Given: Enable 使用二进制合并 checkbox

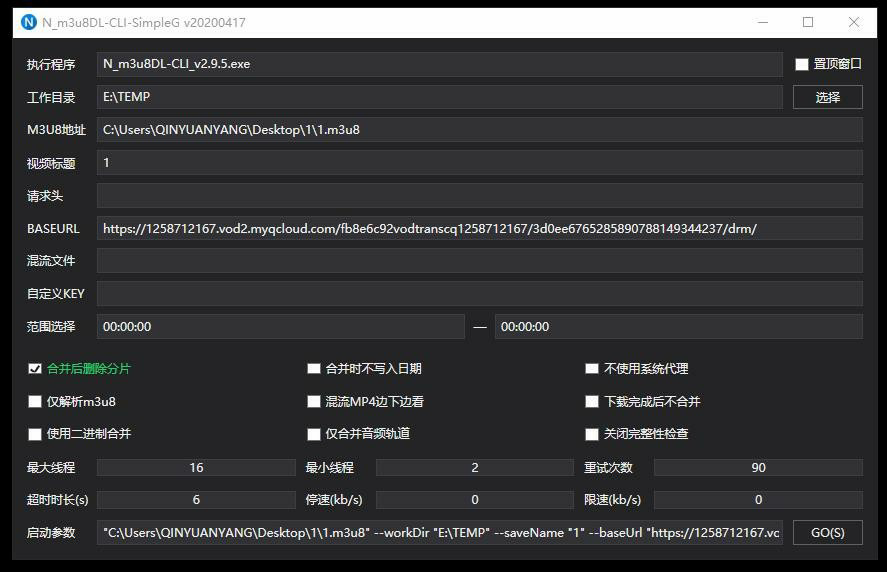Looking at the screenshot, I should (35, 434).
